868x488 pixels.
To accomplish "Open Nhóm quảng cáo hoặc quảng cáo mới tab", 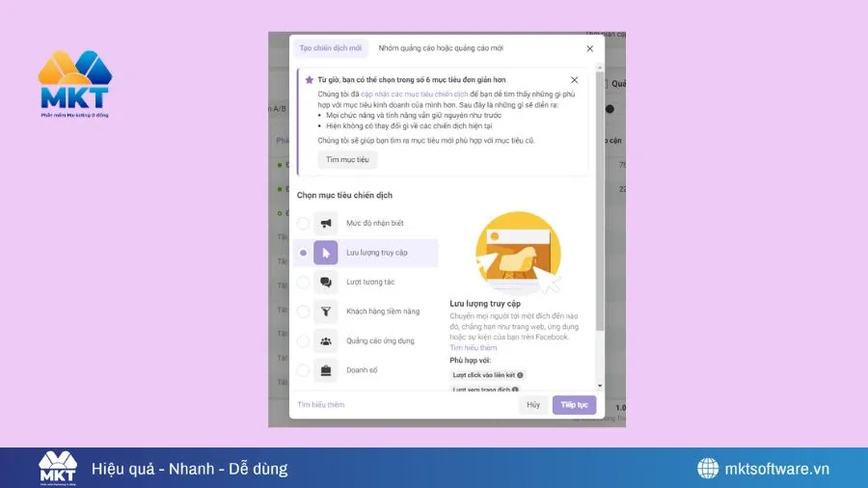I will 441,48.
